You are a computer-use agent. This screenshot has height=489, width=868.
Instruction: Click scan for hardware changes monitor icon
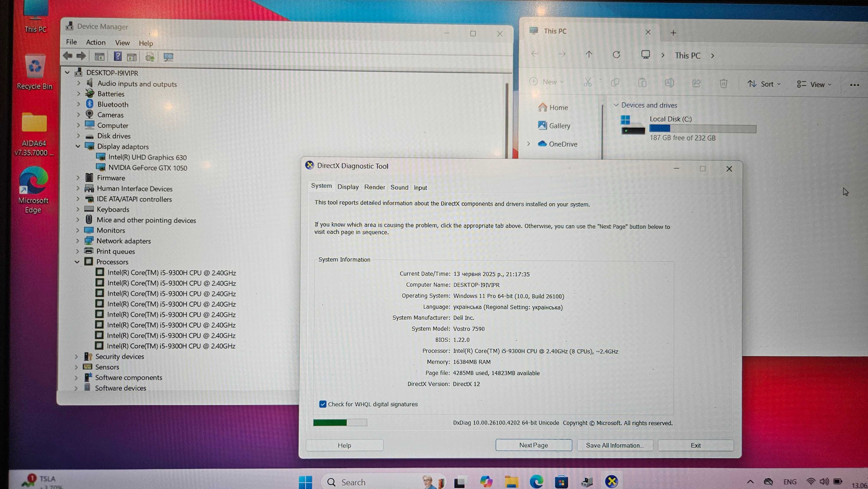tap(168, 57)
